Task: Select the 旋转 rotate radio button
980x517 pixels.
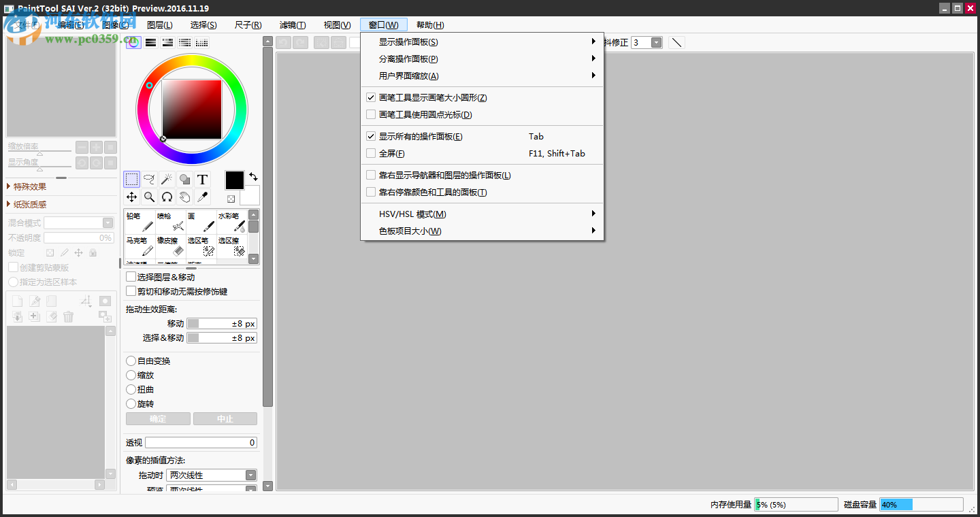Action: 131,403
